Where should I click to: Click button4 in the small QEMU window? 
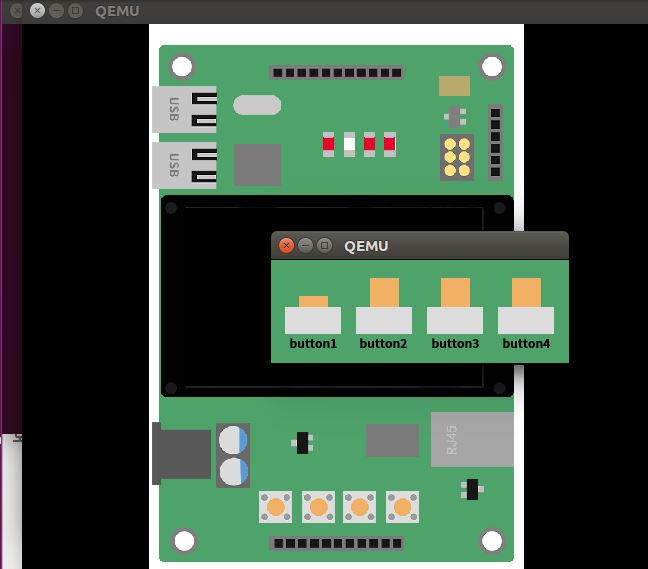(526, 306)
